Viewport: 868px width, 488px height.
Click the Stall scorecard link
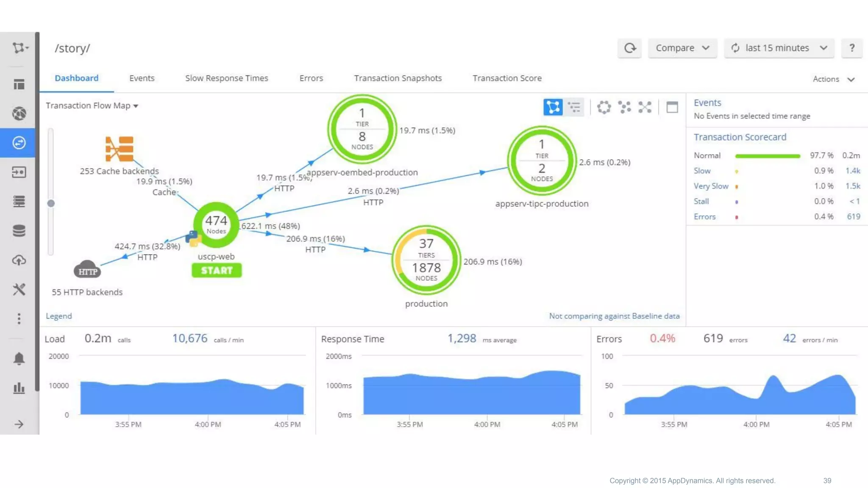point(701,201)
